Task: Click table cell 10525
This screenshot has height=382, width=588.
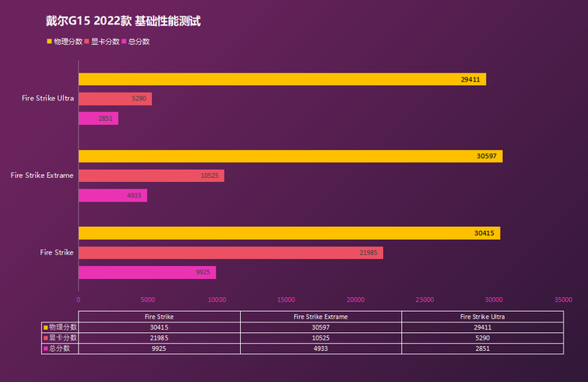Action: (x=321, y=338)
